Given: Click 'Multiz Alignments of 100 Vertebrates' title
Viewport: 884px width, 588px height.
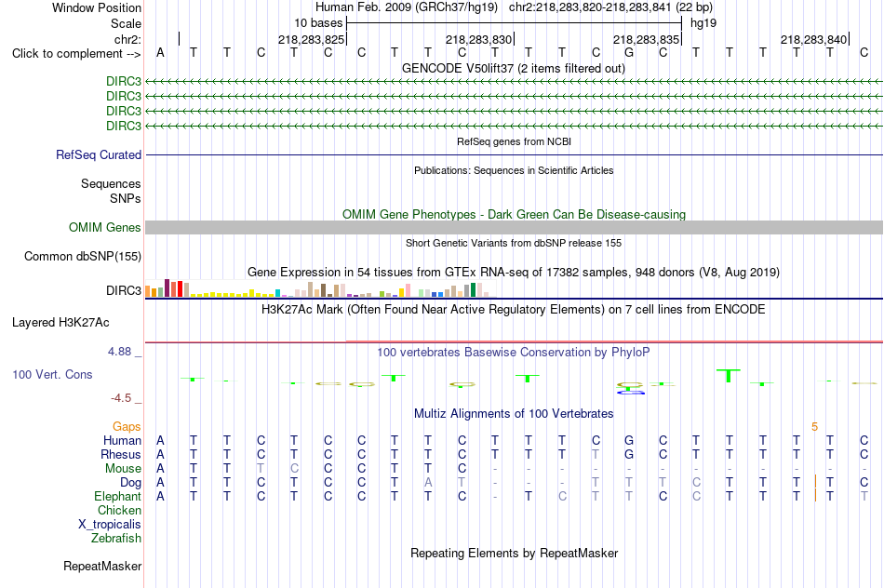Looking at the screenshot, I should coord(514,413).
